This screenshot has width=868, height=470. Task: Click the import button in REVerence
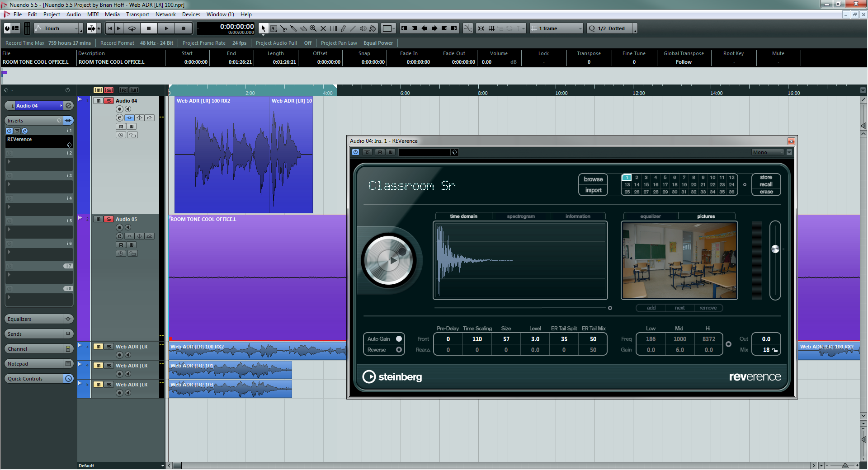[x=593, y=190]
